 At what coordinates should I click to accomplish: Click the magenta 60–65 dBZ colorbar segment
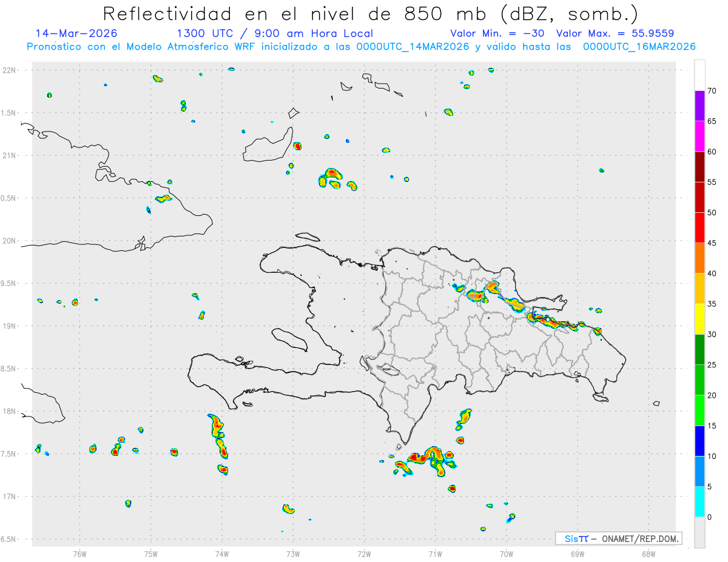(x=699, y=136)
